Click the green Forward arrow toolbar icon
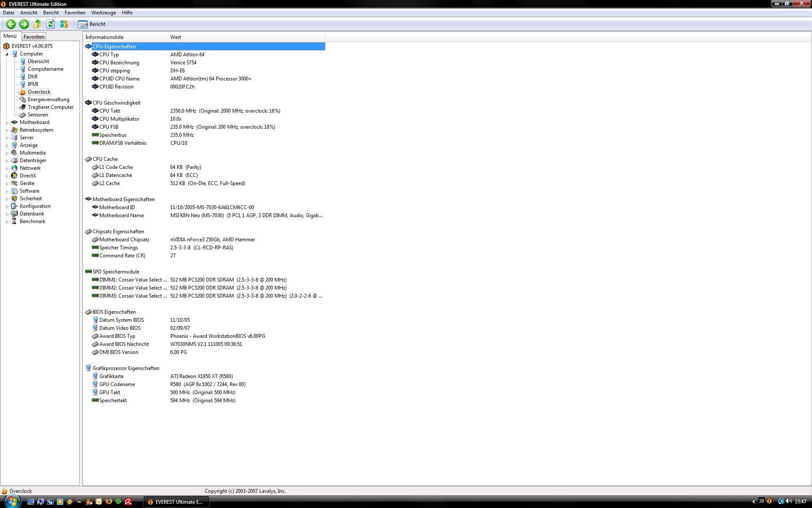 click(24, 24)
